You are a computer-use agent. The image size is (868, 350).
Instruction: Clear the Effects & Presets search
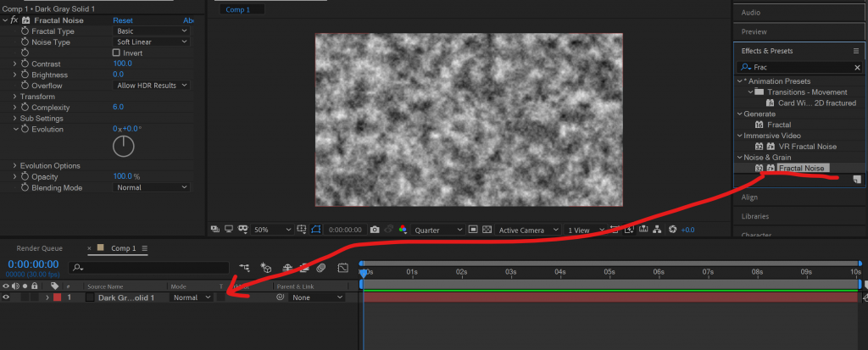858,68
